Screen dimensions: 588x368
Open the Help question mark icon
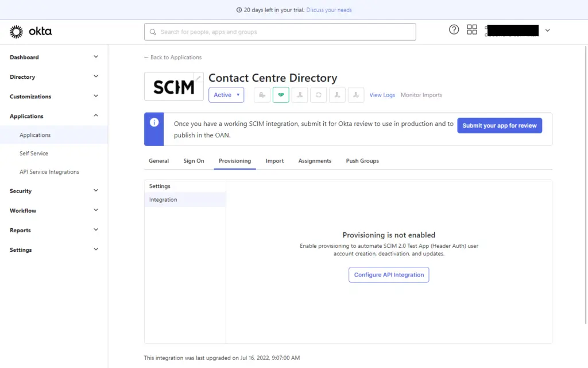tap(454, 30)
